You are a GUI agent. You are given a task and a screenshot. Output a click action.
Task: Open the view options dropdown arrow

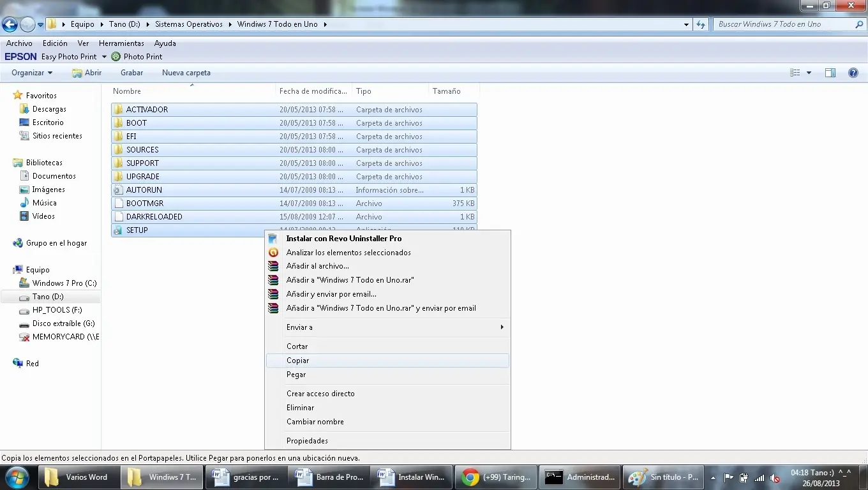[x=809, y=73]
